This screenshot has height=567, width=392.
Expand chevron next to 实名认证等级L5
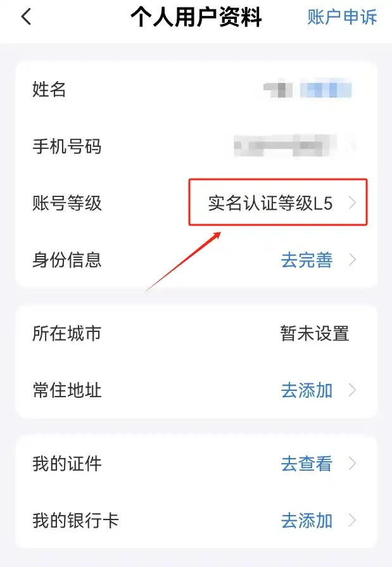(x=353, y=203)
